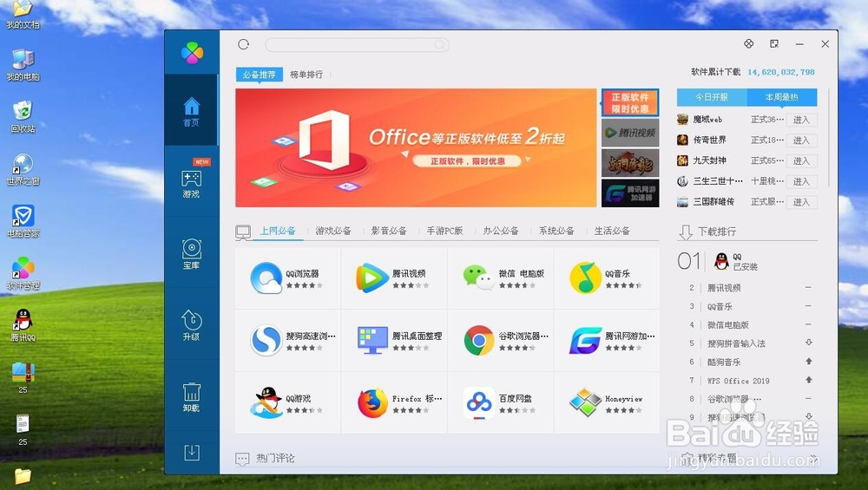Image resolution: width=868 pixels, height=490 pixels.
Task: Click the refresh icon beside search box
Action: click(244, 44)
